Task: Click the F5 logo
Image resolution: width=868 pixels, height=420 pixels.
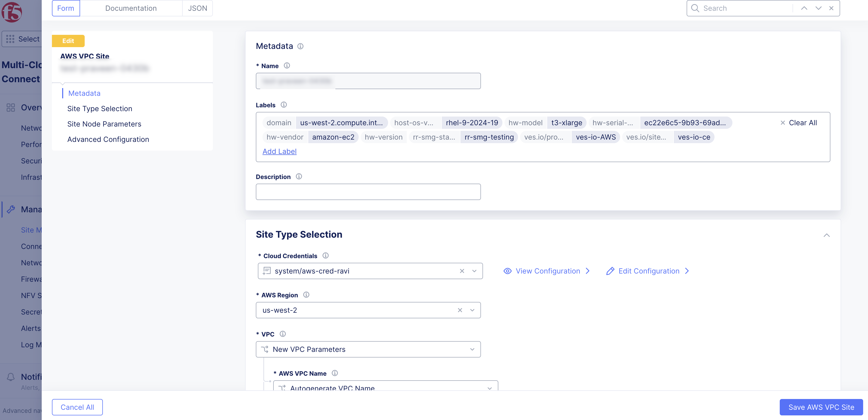Action: pos(12,12)
